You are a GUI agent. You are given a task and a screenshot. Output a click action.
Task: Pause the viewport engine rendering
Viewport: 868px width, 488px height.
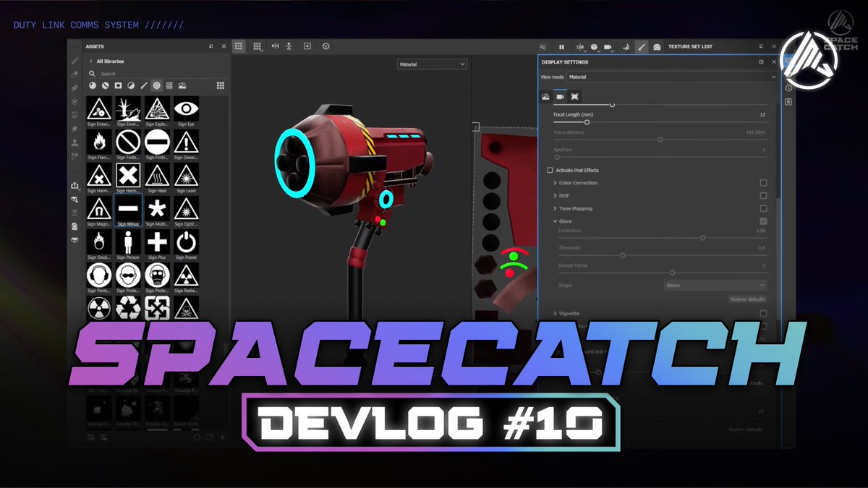[x=561, y=46]
